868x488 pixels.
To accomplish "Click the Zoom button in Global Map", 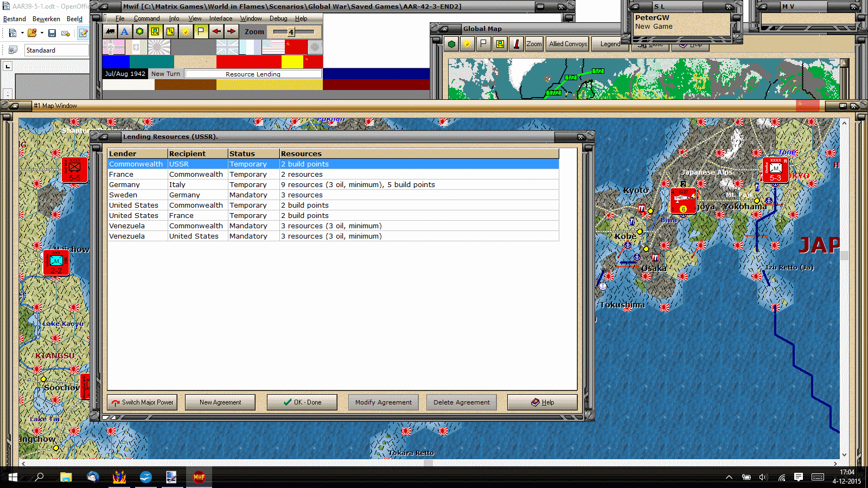I will click(534, 44).
